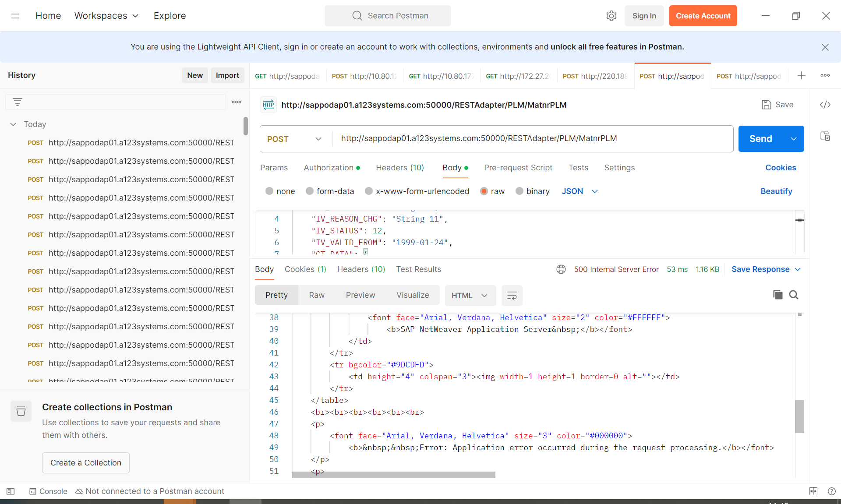Click the network globe icon near status

(561, 269)
